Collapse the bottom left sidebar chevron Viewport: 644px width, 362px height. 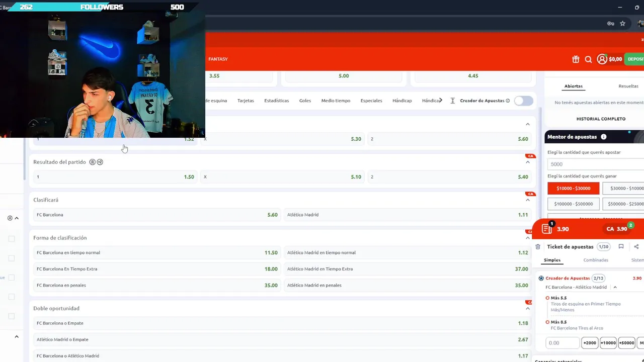click(x=16, y=337)
